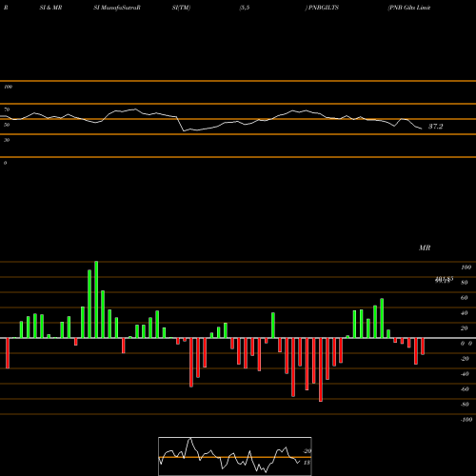Click the MR axis label '-100'

(x=466, y=420)
